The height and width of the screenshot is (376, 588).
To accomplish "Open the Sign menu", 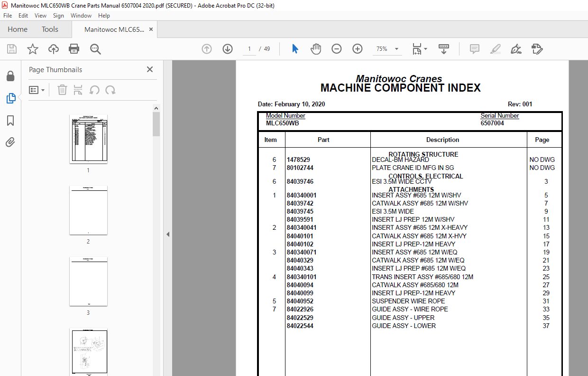I will pos(58,16).
